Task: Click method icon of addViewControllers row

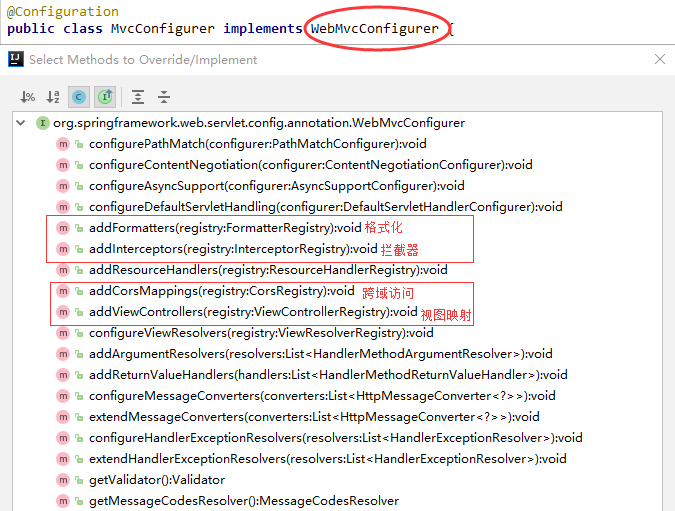Action: (63, 312)
